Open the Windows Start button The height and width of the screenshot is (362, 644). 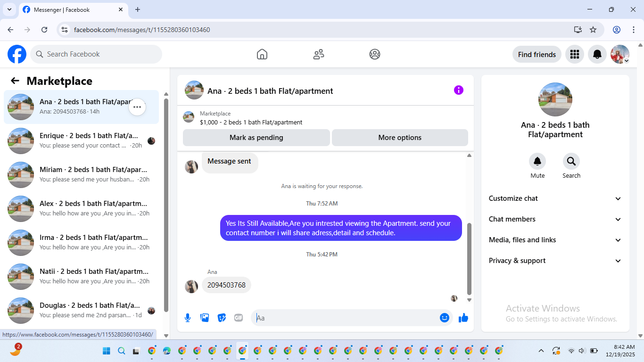(x=107, y=351)
